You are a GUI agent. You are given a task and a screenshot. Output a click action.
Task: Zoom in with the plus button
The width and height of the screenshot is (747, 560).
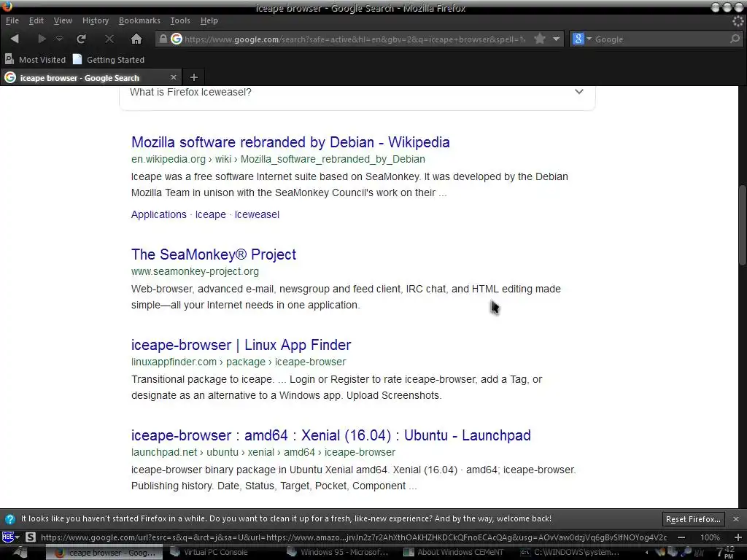tap(738, 537)
